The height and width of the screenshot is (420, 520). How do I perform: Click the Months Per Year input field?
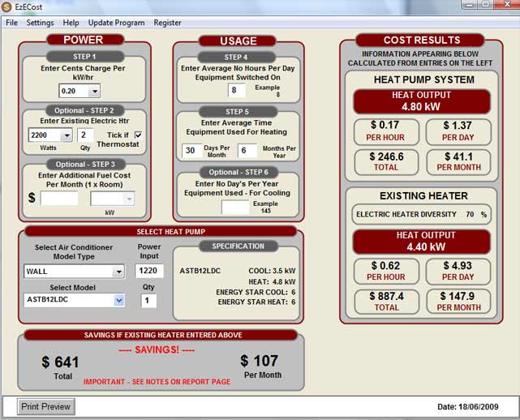click(247, 150)
